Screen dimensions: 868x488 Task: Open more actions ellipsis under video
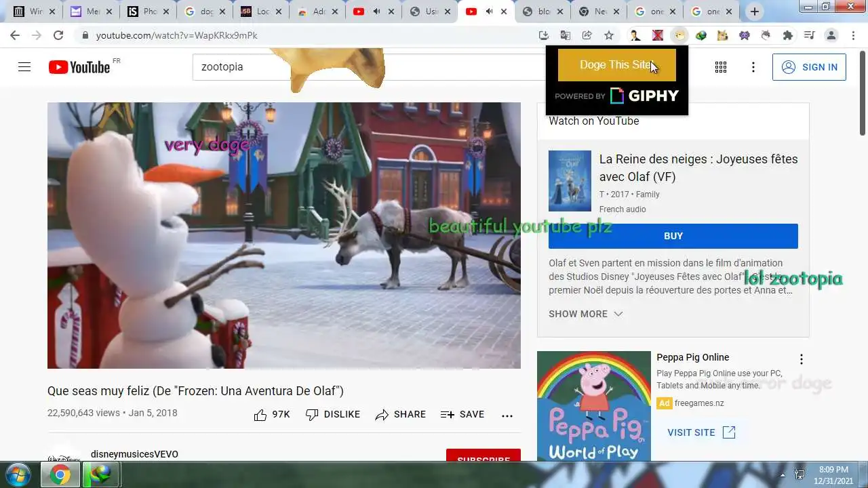click(507, 415)
